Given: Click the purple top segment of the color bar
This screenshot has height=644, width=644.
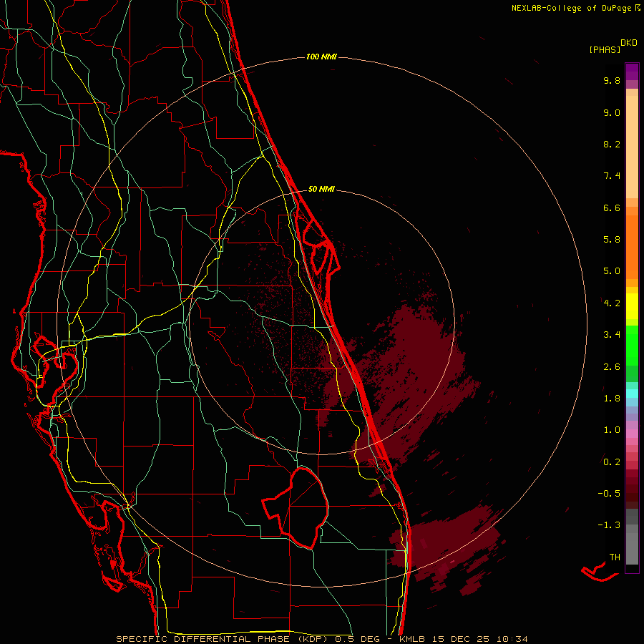Looking at the screenshot, I should [632, 72].
